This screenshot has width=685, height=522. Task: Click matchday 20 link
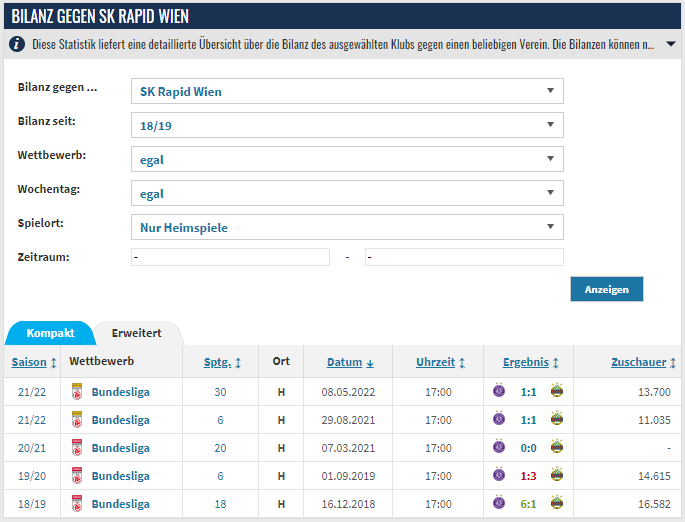220,448
